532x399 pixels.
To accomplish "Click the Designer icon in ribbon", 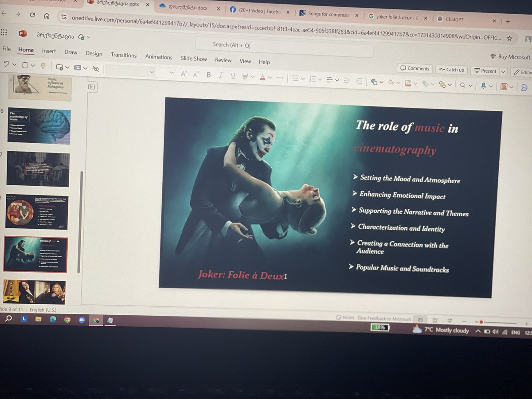I will click(x=504, y=86).
